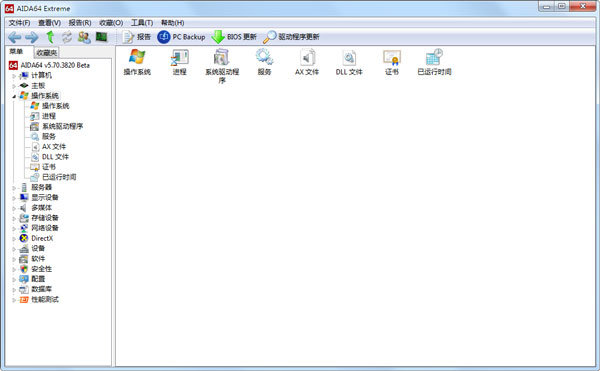Click the Forward arrow toolbar icon
The height and width of the screenshot is (371, 600).
32,37
